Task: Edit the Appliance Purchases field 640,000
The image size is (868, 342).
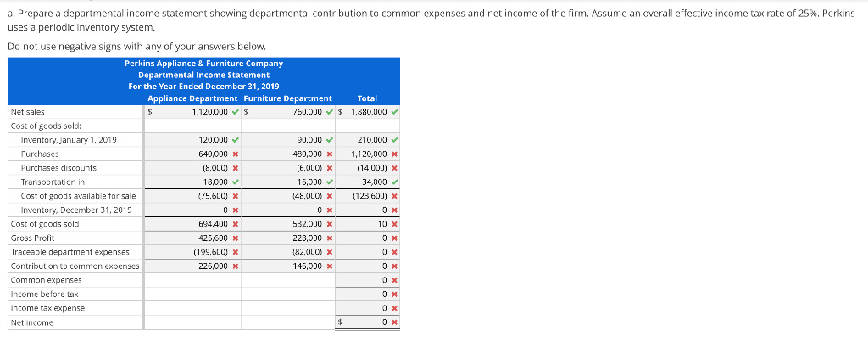Action: point(192,154)
